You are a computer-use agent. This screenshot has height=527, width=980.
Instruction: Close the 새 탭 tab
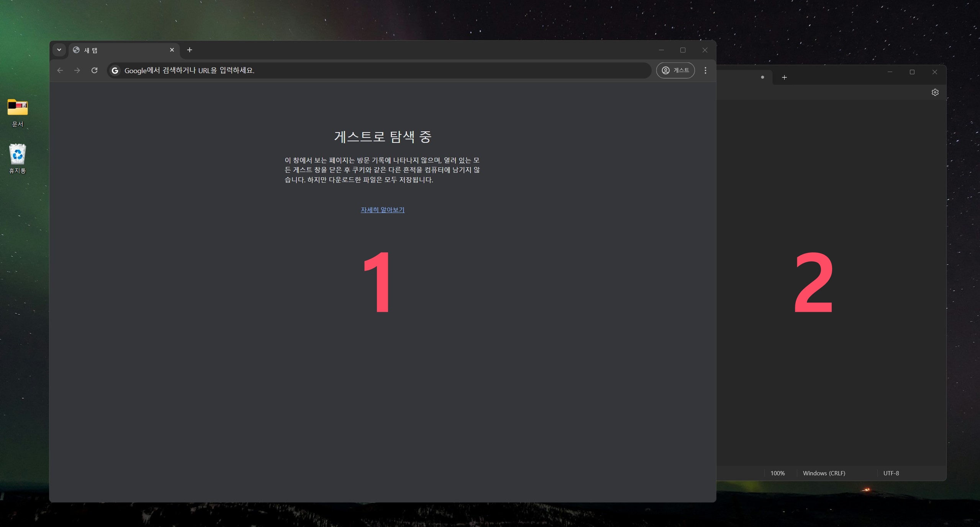172,50
